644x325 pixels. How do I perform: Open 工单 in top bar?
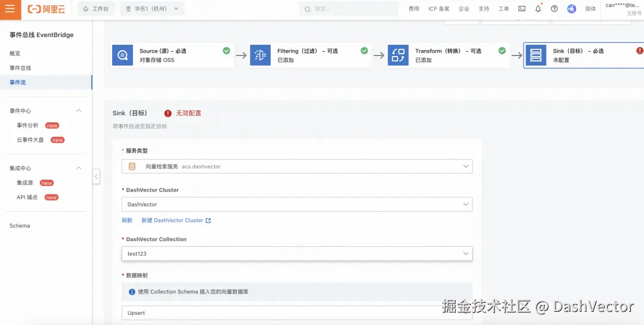503,8
